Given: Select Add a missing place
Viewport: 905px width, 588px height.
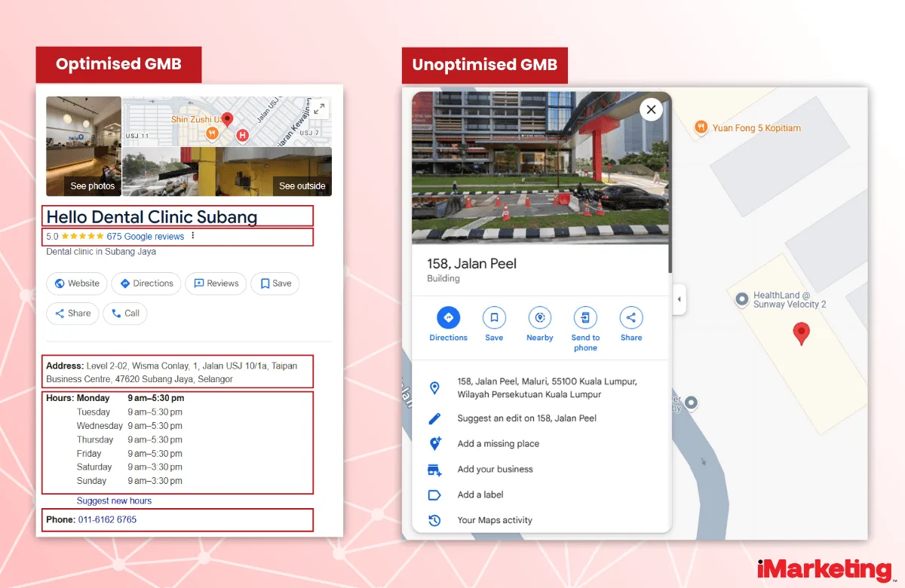Looking at the screenshot, I should click(x=499, y=444).
